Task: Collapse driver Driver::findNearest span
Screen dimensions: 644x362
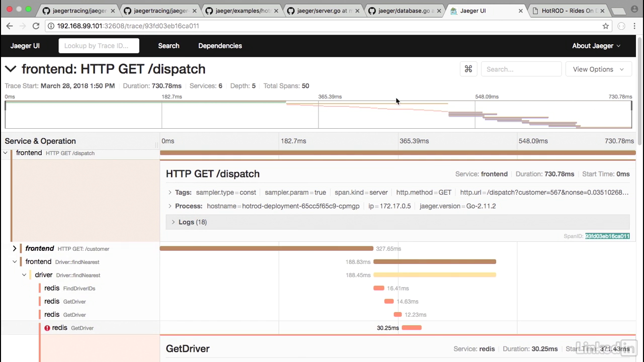Action: 24,275
